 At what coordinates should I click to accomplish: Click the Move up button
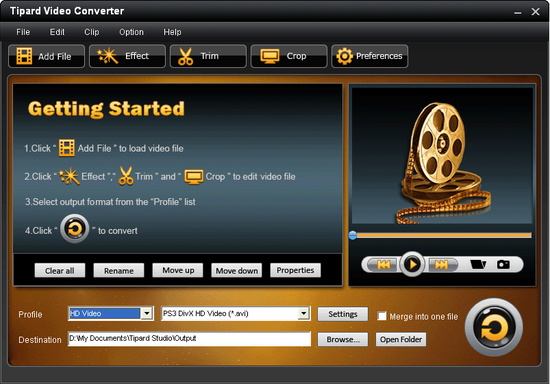(x=178, y=270)
